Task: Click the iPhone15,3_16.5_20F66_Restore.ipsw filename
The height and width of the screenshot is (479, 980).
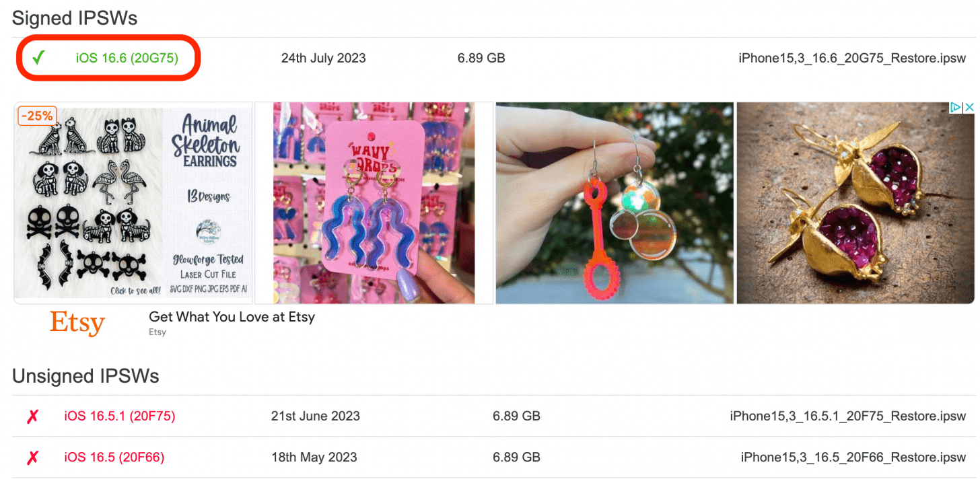Action: (x=853, y=458)
